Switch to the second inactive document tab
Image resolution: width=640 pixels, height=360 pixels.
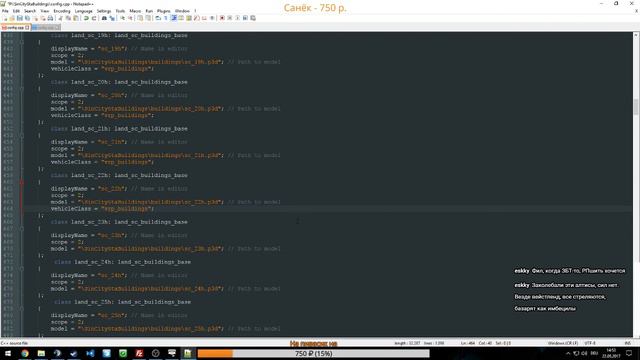pyautogui.click(x=46, y=27)
